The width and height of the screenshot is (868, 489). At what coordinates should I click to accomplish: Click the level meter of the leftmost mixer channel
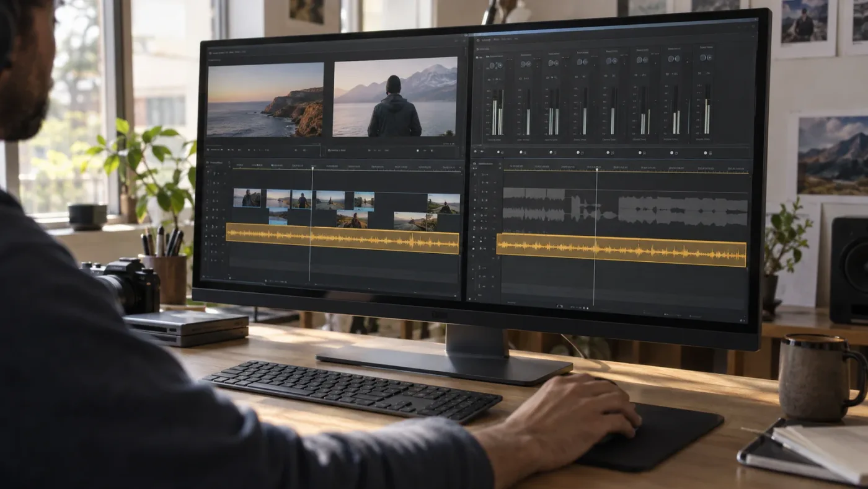[x=498, y=112]
